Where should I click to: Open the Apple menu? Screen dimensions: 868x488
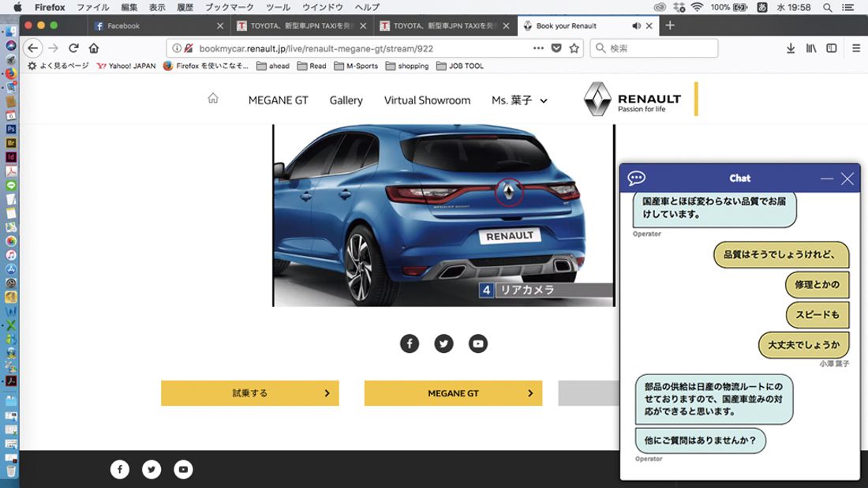(17, 7)
